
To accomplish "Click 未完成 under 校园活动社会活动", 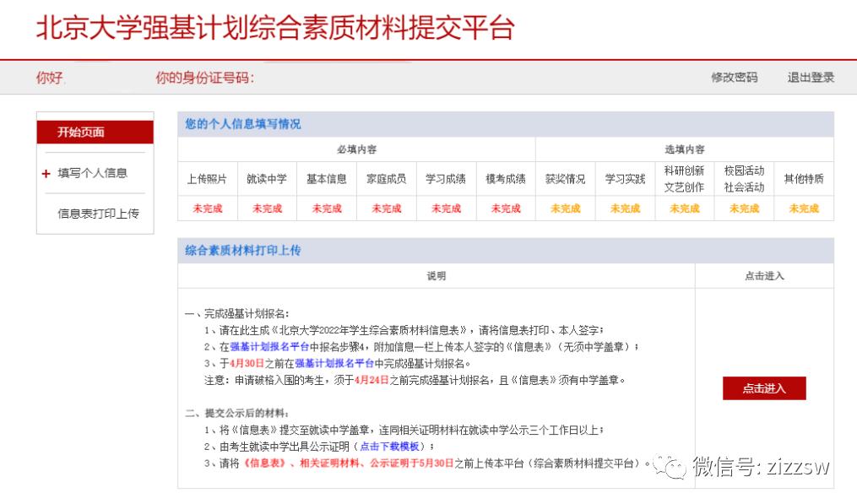I will (x=743, y=207).
